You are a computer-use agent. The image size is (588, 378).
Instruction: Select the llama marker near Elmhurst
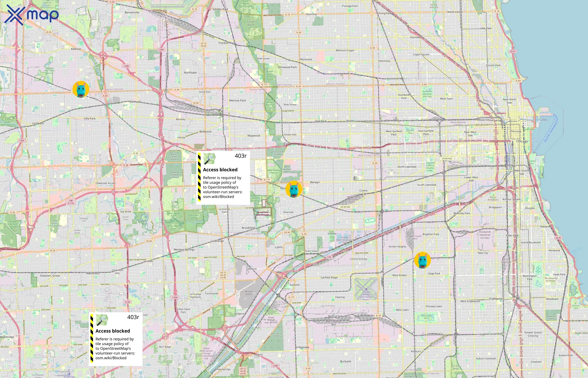(x=81, y=89)
